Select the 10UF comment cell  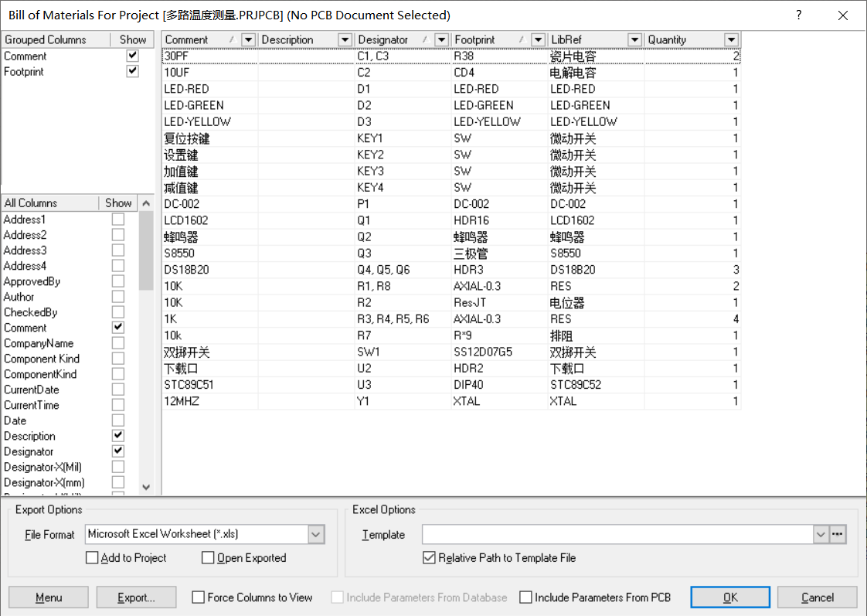(209, 73)
